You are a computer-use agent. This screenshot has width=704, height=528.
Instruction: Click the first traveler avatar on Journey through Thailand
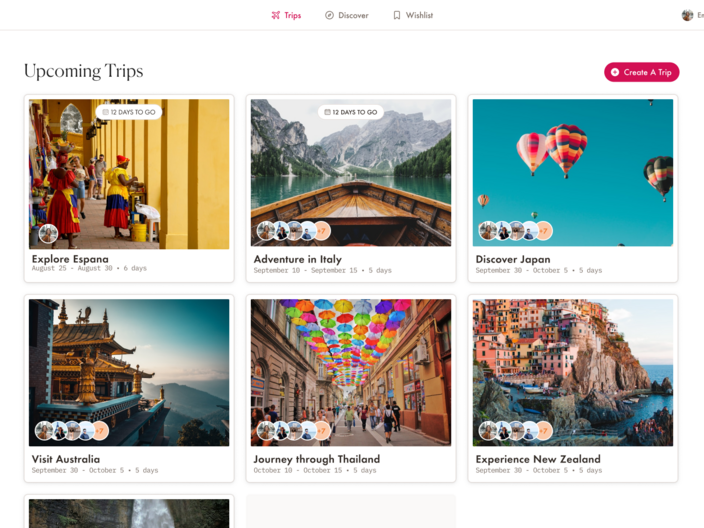266,431
